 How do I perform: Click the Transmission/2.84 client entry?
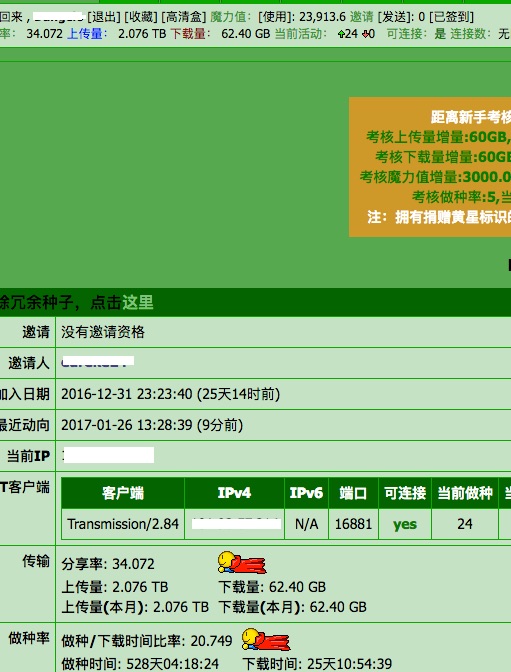[x=123, y=524]
